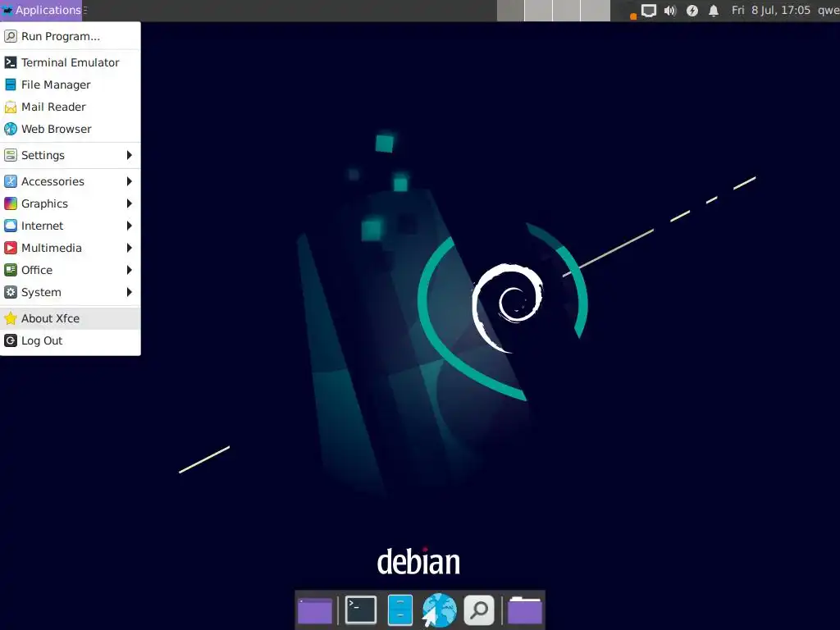Expand the Accessories submenu

[x=71, y=181]
